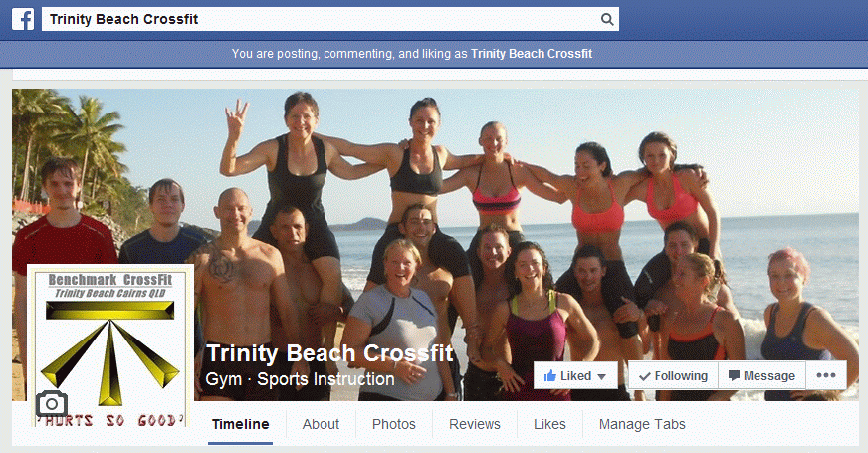868x453 pixels.
Task: Open the About tab
Action: pos(321,424)
